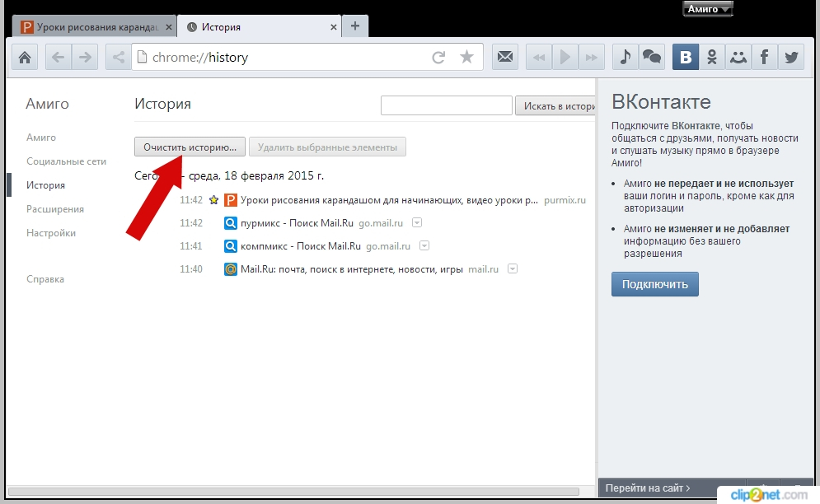The image size is (820, 504).
Task: Bookmark the page with the star icon
Action: coord(466,57)
